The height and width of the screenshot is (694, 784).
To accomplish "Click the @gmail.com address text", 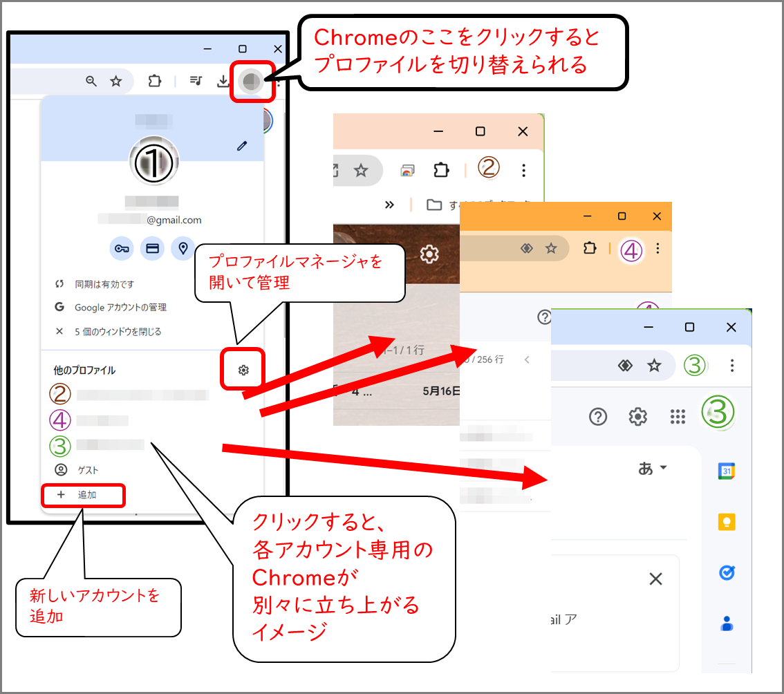I will (x=174, y=220).
